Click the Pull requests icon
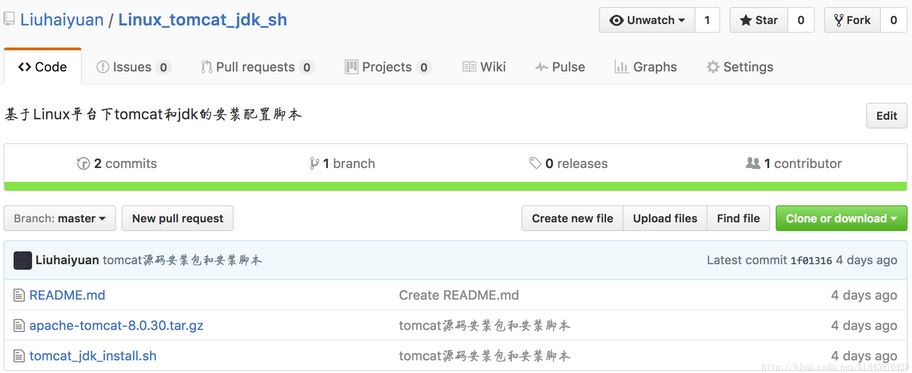Screen dimensions: 912x373 (206, 67)
